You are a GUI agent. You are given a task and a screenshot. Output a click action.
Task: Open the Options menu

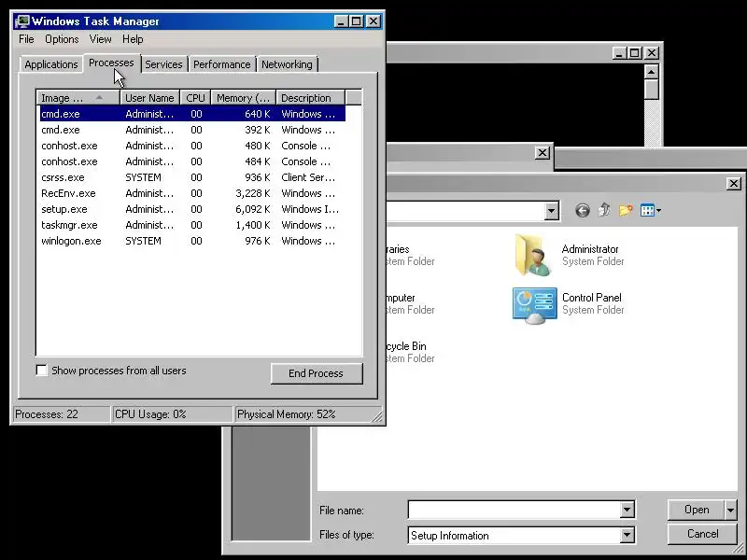(x=62, y=39)
